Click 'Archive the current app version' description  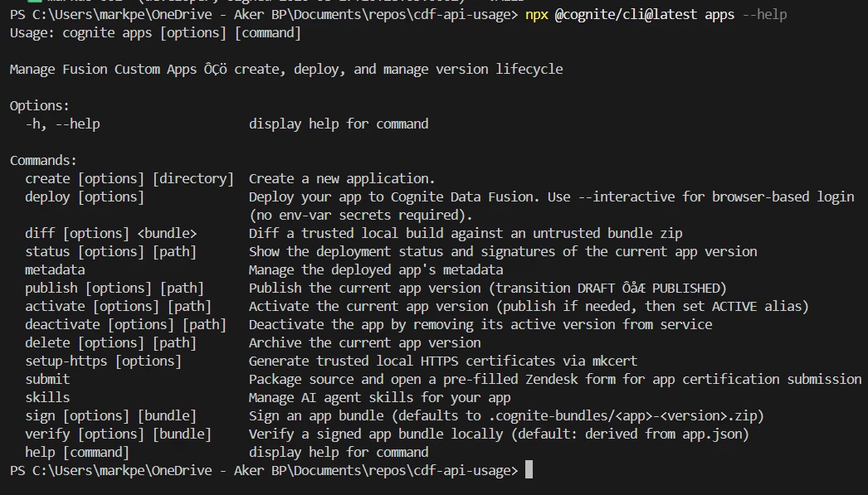tap(365, 343)
